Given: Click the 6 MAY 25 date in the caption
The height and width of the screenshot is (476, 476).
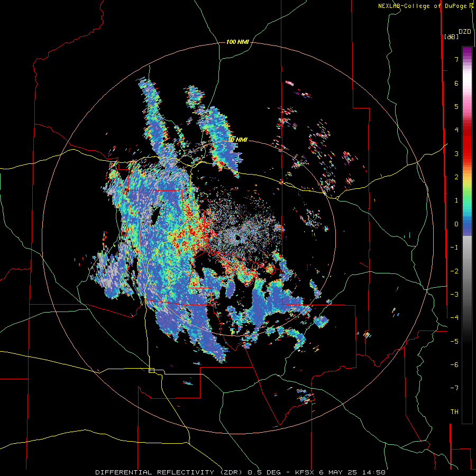Looking at the screenshot, I should pyautogui.click(x=338, y=472).
